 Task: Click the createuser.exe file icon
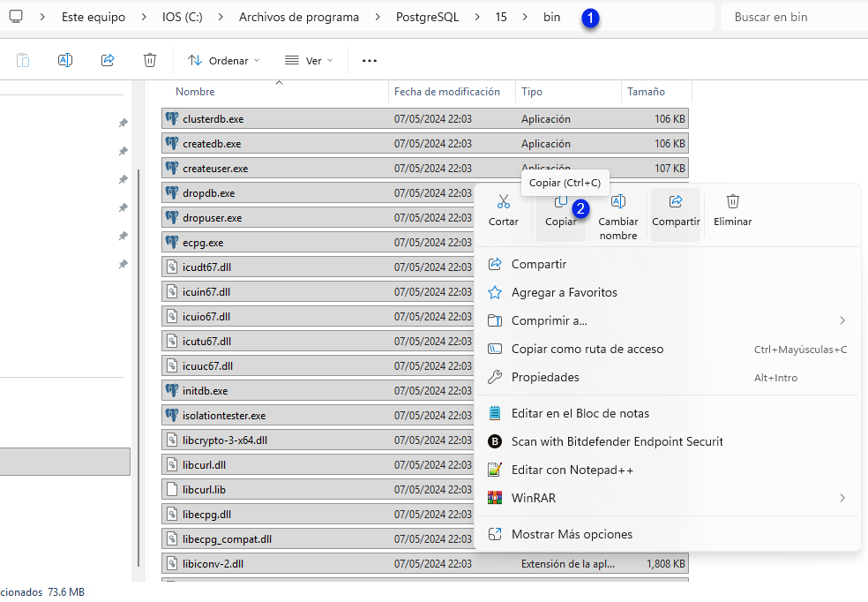pos(172,168)
